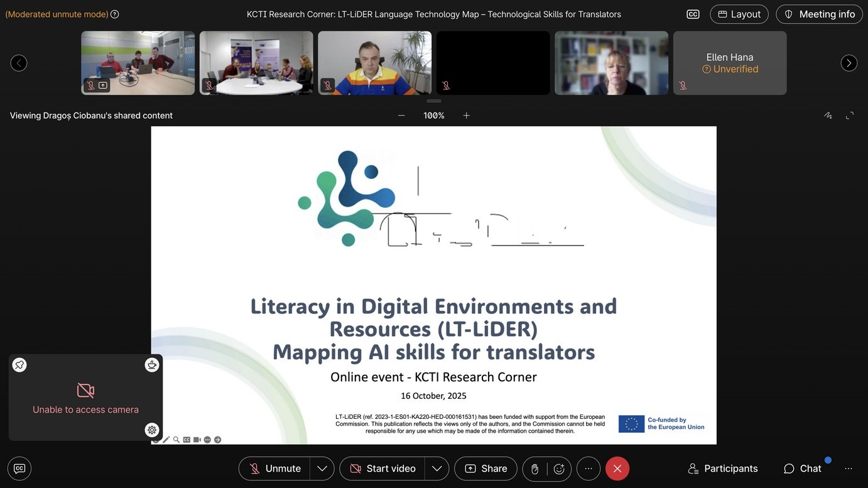The image size is (868, 488).
Task: Open the Participants panel
Action: click(x=723, y=469)
